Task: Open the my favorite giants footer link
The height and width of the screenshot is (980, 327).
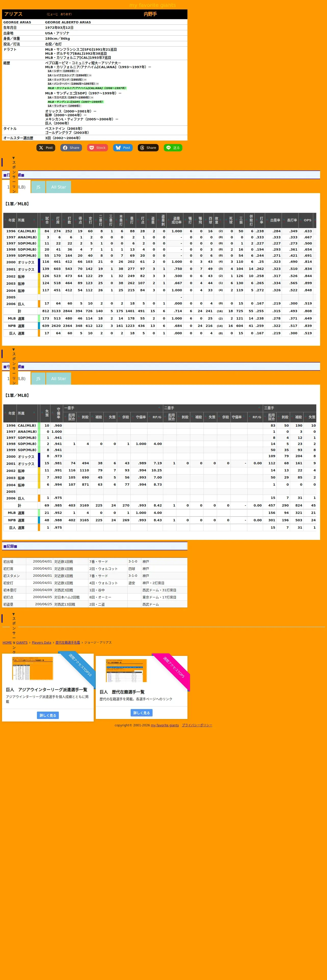Action: point(165,725)
